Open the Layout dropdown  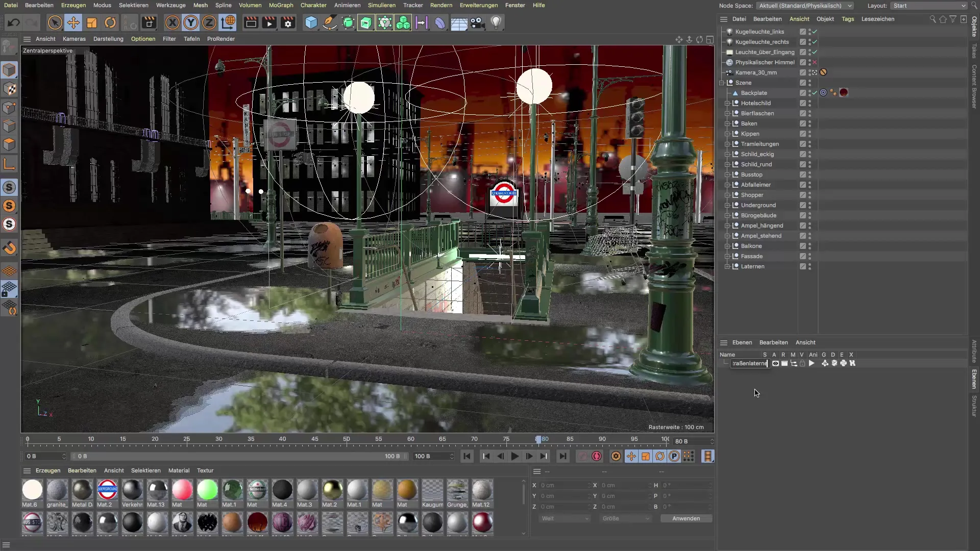pos(928,6)
